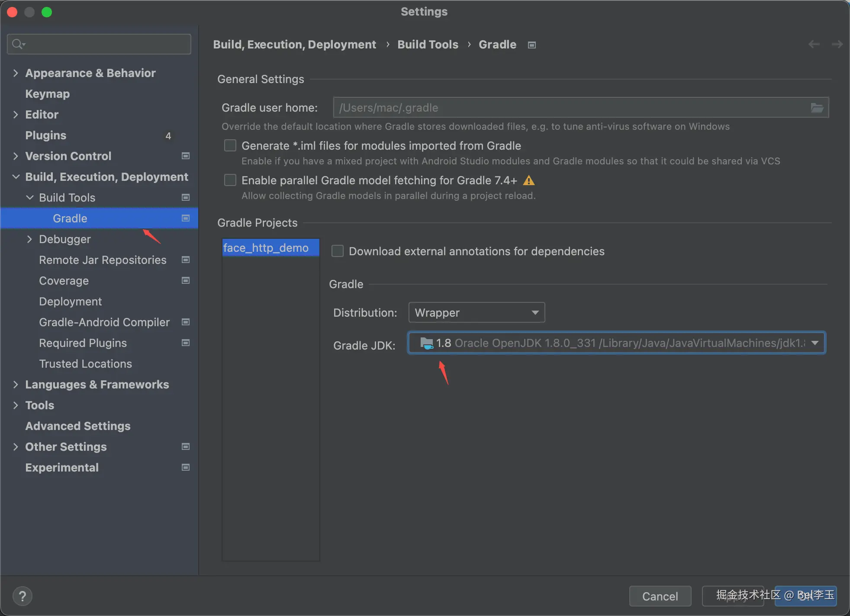Click the back navigation arrow
The image size is (850, 616).
point(814,45)
